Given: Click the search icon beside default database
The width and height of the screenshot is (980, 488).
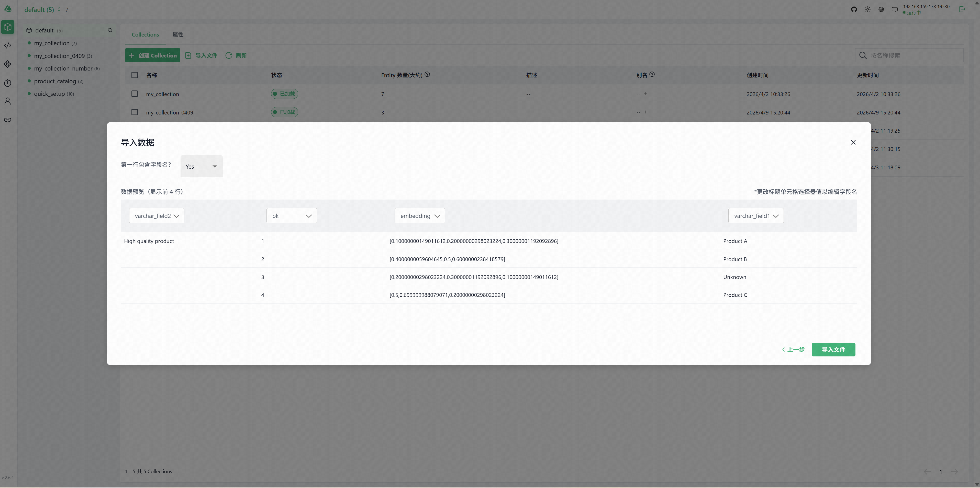Looking at the screenshot, I should click(110, 30).
